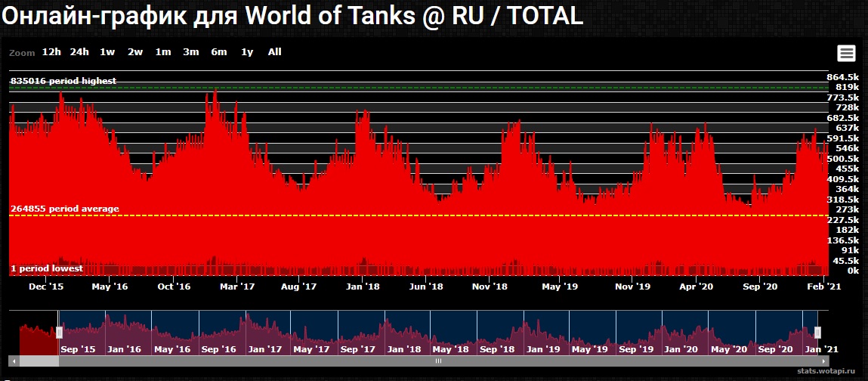Click the 500.5k y-axis value
Image resolution: width=868 pixels, height=381 pixels.
842,159
